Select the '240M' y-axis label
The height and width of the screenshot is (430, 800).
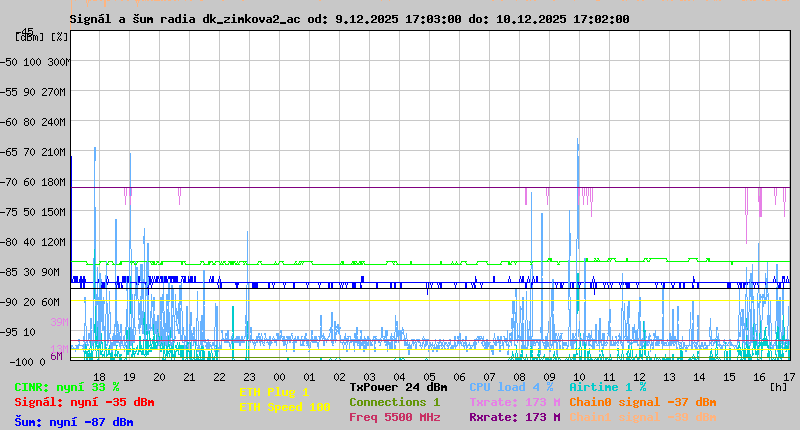(54, 122)
